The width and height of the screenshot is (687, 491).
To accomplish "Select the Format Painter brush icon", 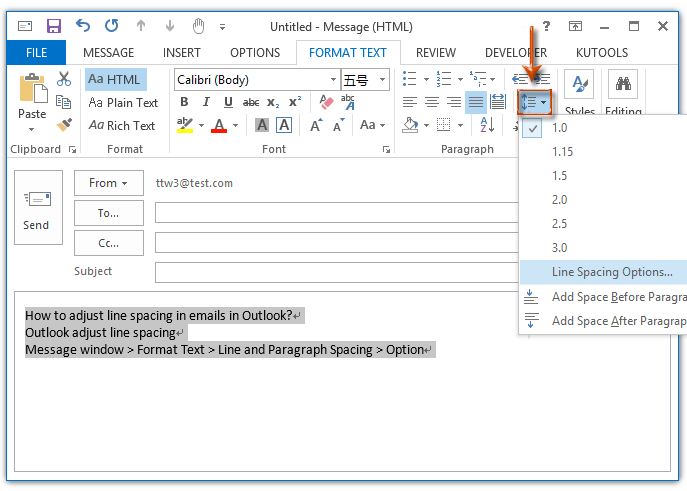I will point(64,125).
